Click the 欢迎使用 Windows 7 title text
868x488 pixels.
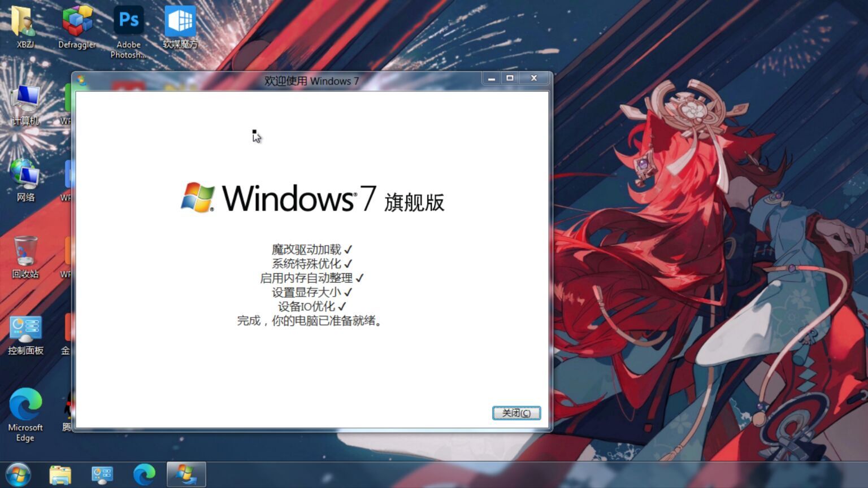[312, 81]
